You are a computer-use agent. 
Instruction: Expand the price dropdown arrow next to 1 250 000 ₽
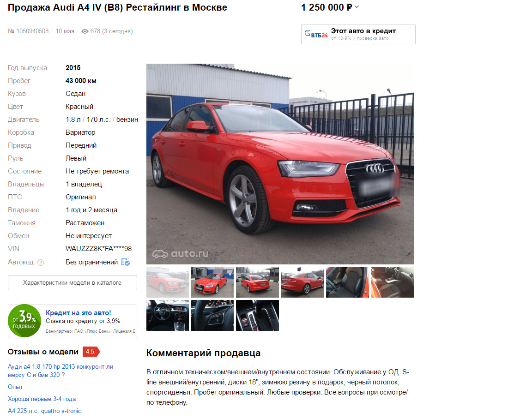(357, 7)
